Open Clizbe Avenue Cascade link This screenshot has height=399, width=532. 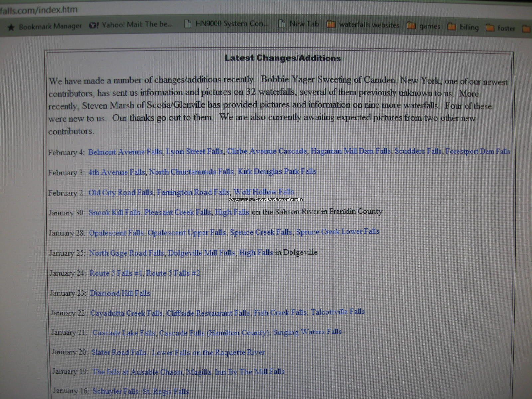point(267,151)
